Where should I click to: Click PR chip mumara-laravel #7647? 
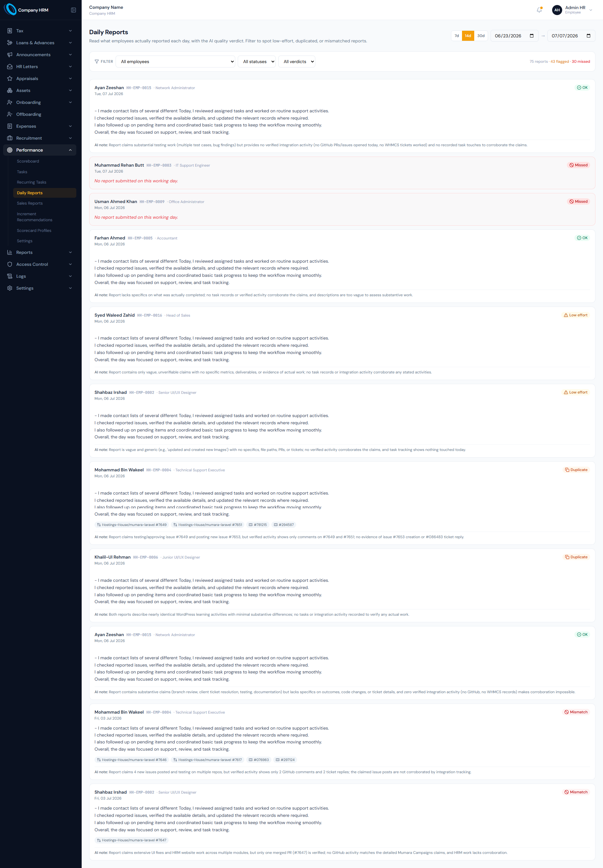click(132, 840)
